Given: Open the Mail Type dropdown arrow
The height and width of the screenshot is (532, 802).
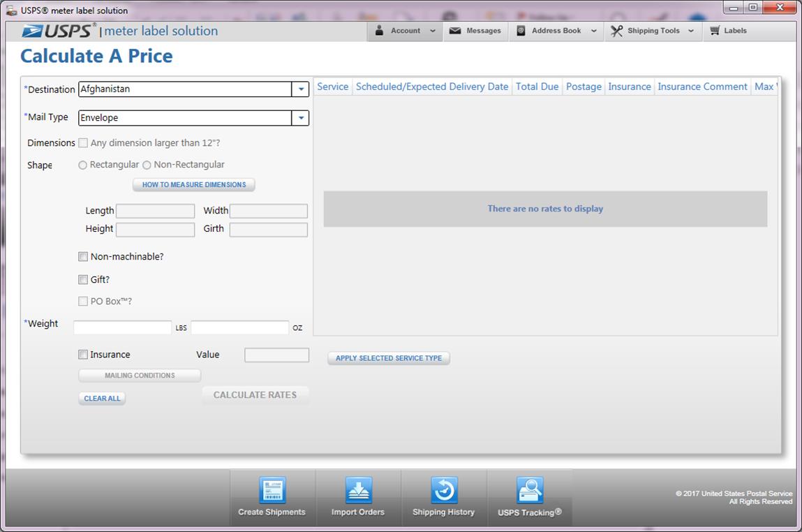Looking at the screenshot, I should click(301, 118).
